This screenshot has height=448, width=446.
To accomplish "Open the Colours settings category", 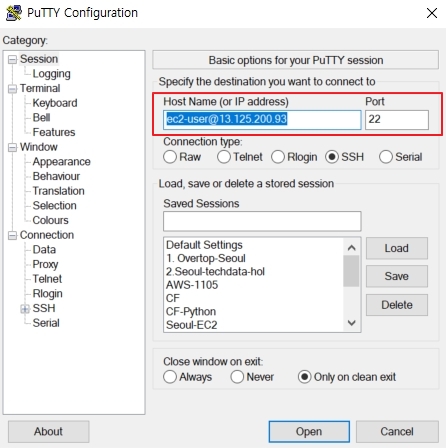I will click(x=50, y=220).
